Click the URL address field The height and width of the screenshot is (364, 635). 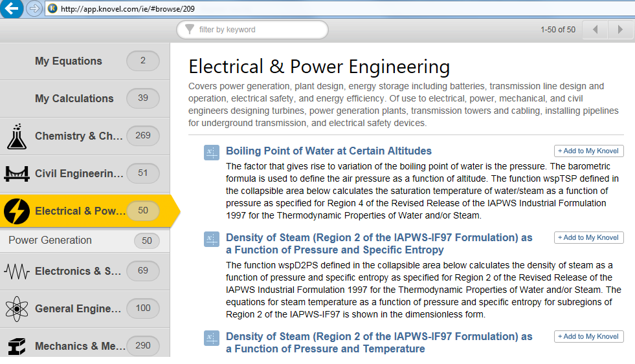click(x=340, y=8)
